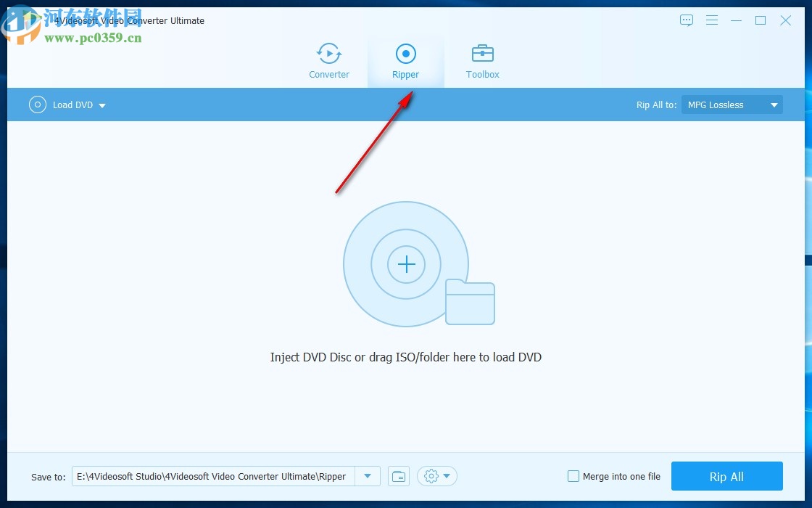Click the plus icon in the DVD drop area

coord(405,264)
